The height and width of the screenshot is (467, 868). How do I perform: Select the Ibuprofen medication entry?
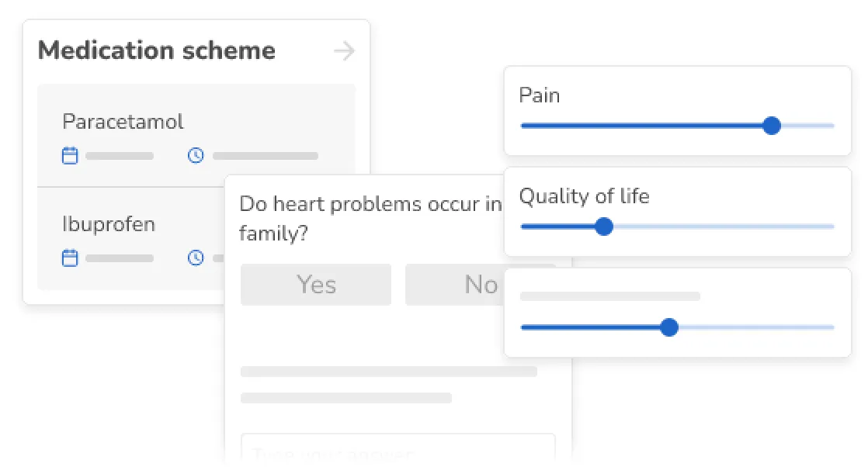click(x=109, y=224)
